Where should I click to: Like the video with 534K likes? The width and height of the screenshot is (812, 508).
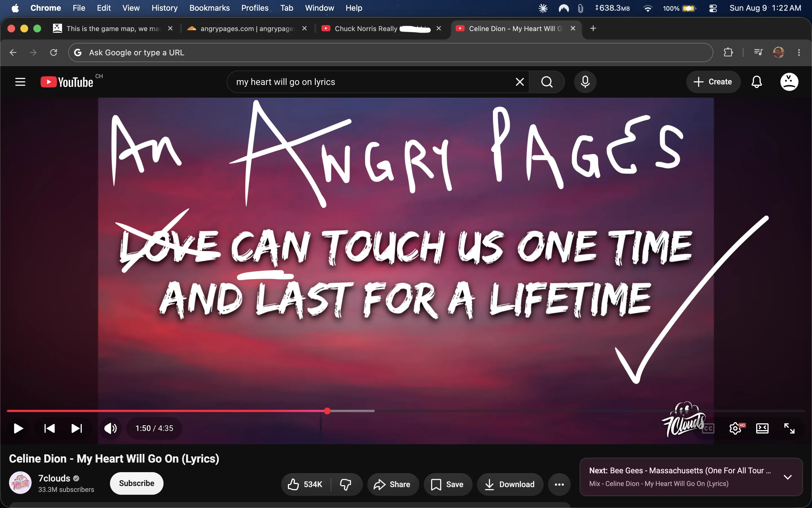click(305, 484)
